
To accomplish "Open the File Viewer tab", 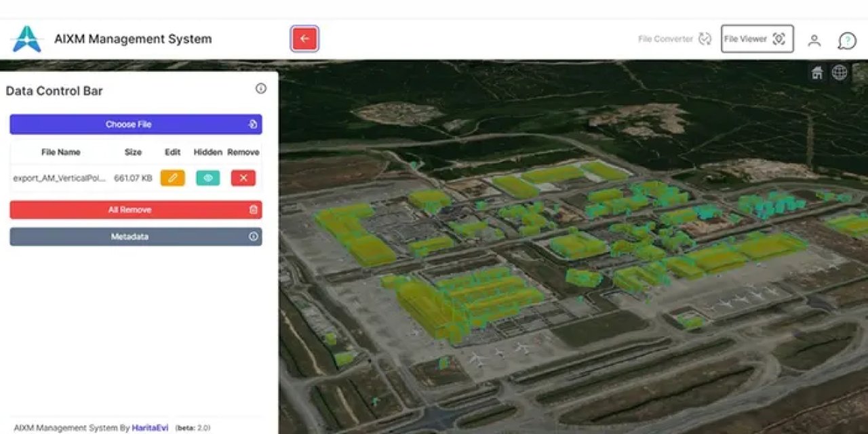I will 756,39.
